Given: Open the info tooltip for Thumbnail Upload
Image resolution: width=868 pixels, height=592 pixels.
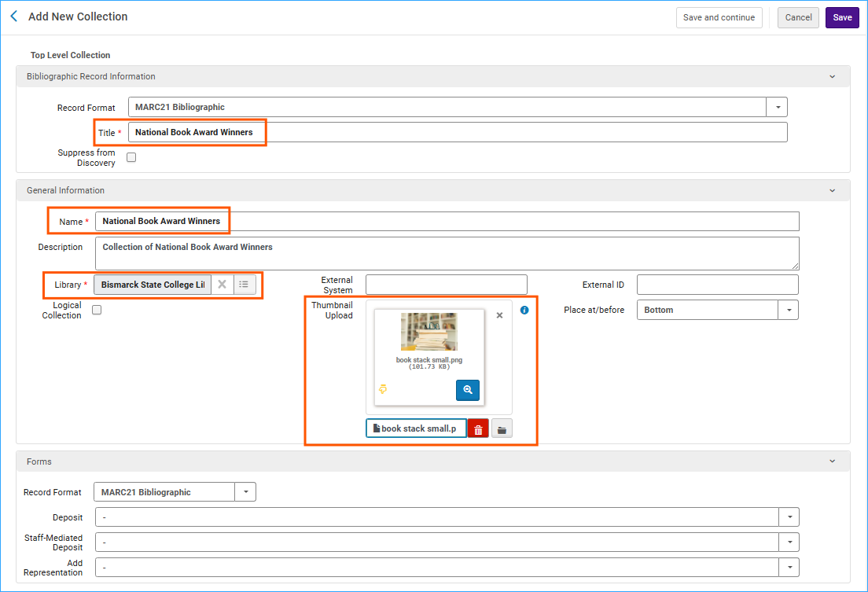Looking at the screenshot, I should coord(524,310).
